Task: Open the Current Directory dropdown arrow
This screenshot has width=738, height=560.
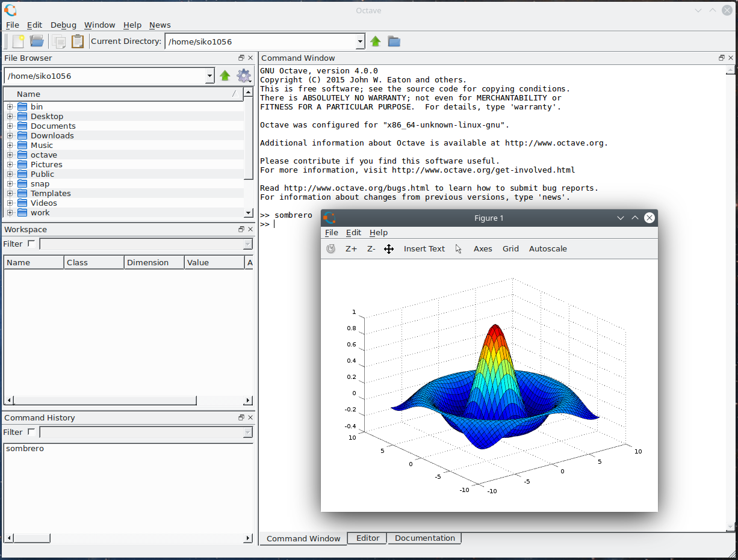Action: click(361, 42)
